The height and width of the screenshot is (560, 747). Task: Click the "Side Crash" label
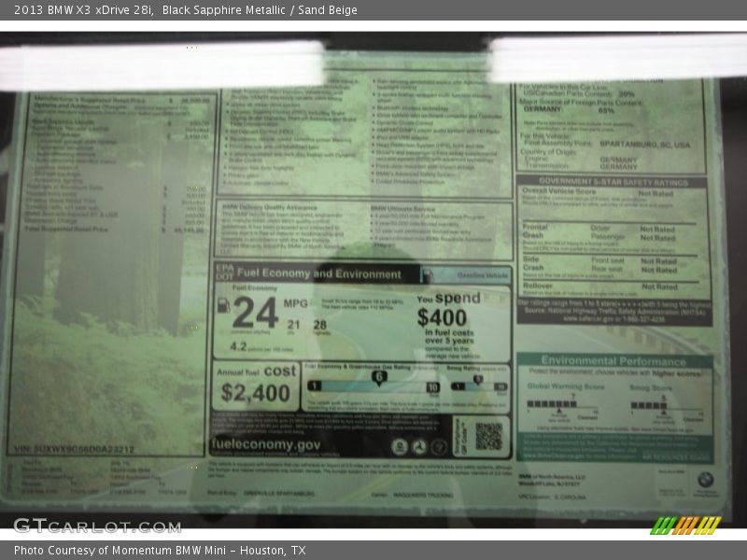click(x=533, y=263)
